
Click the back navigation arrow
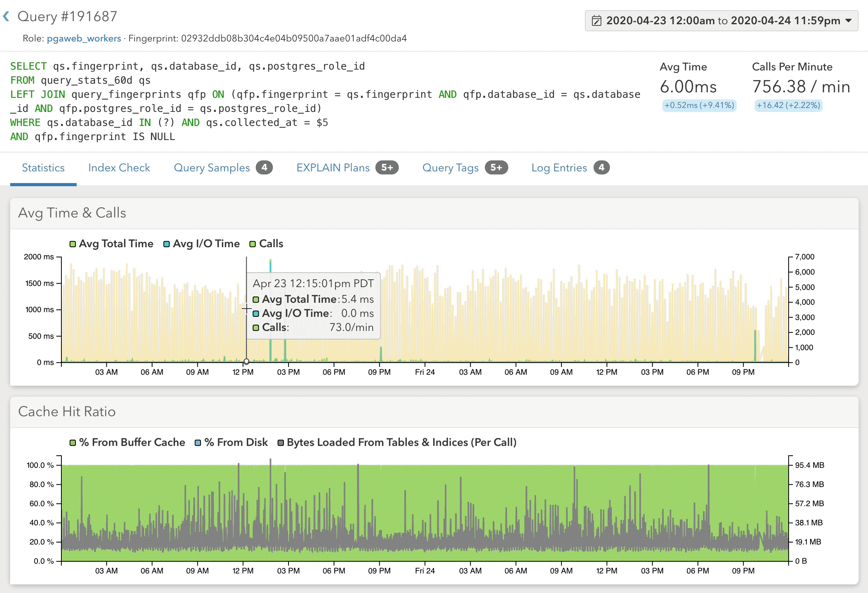(x=6, y=16)
